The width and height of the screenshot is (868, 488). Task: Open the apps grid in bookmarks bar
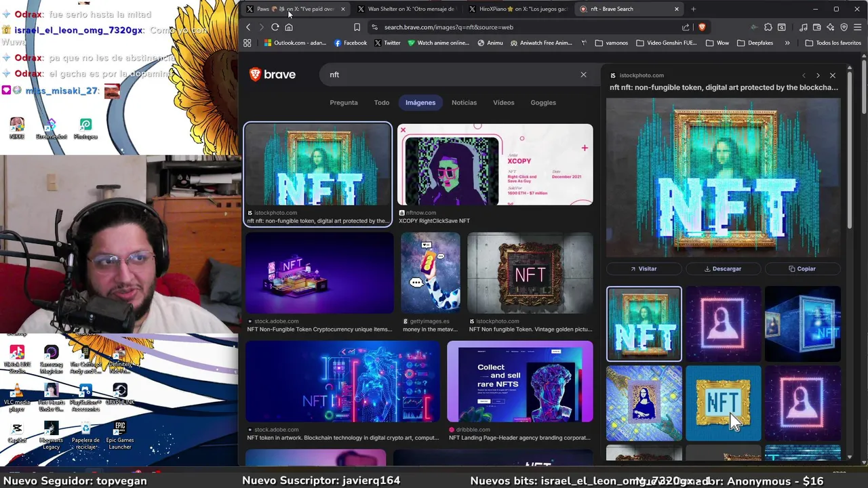click(x=248, y=43)
